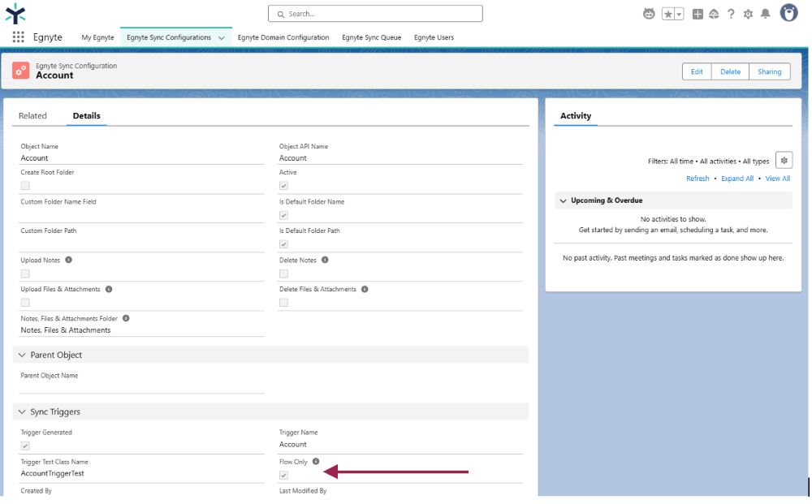Image resolution: width=812 pixels, height=504 pixels.
Task: Open the Global Actions plus icon
Action: tap(698, 14)
